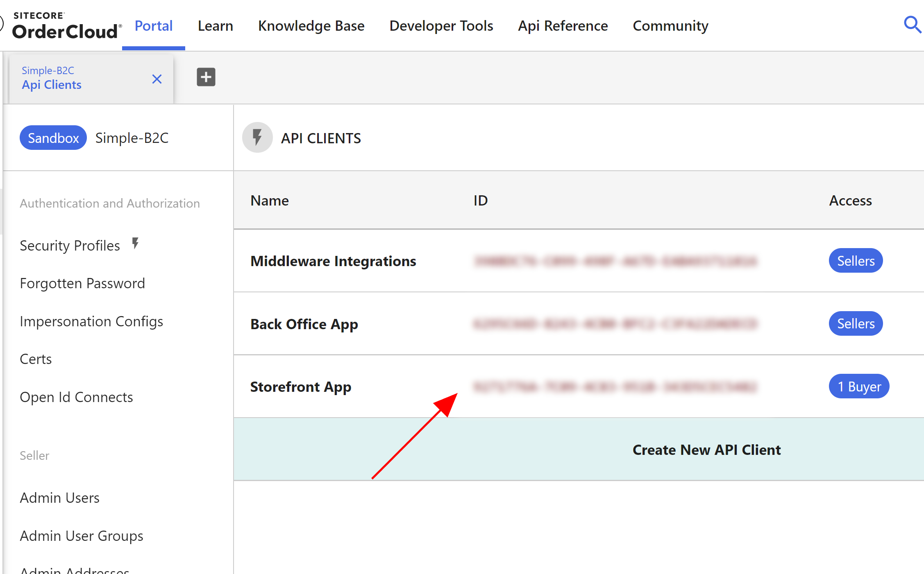This screenshot has height=574, width=924.
Task: Click the Sandbox badge icon next to Simple-B2C
Action: (x=53, y=138)
